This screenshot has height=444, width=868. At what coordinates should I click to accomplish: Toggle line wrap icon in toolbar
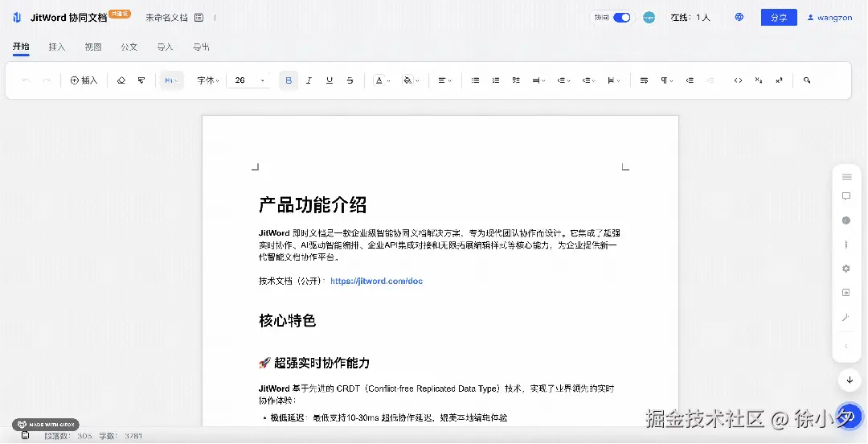(x=644, y=80)
